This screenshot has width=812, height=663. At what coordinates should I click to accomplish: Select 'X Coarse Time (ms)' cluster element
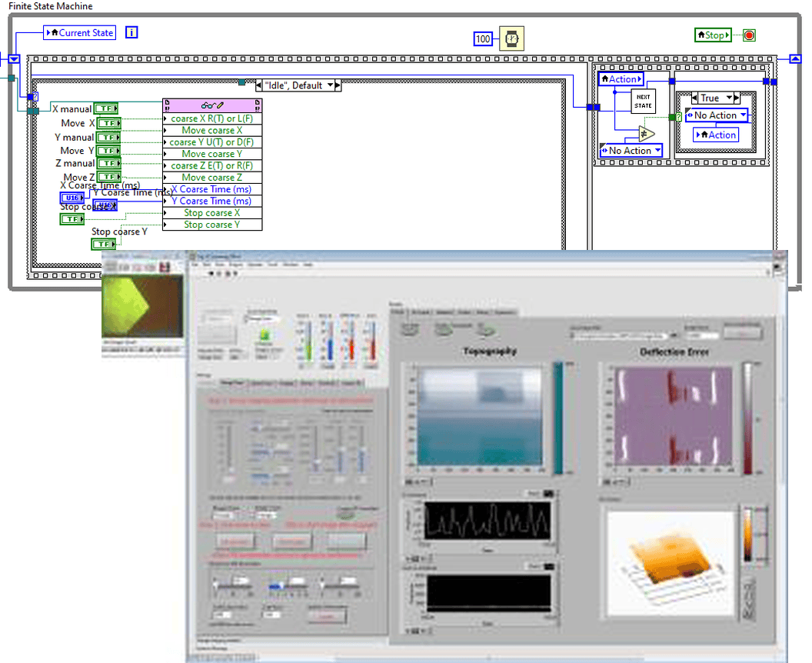click(212, 189)
